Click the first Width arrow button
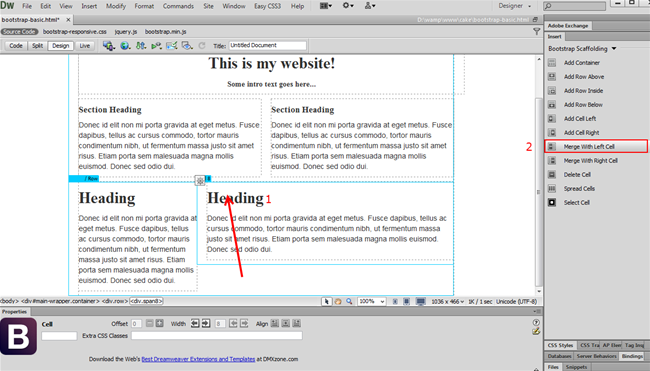Viewport: 650px width, 371px height. [x=195, y=323]
